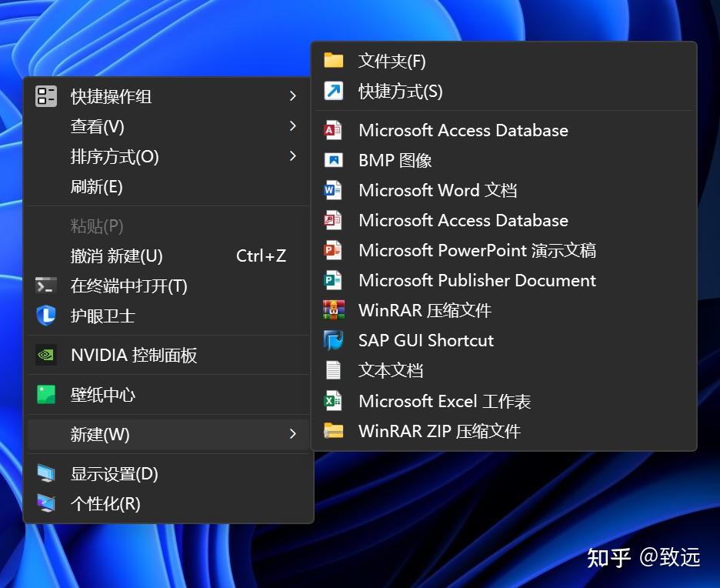720x588 pixels.
Task: Select the Microsoft Word 文档 icon
Action: [333, 190]
